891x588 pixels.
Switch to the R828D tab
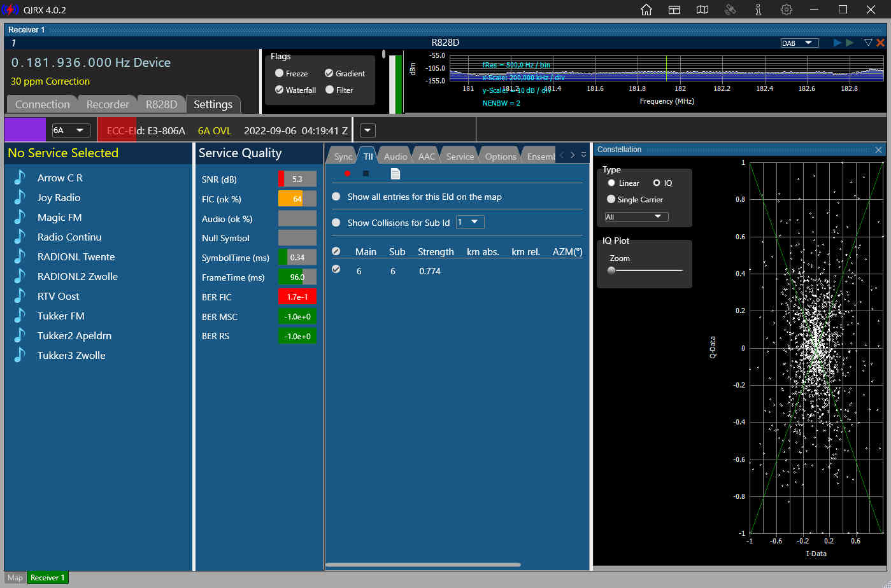161,104
